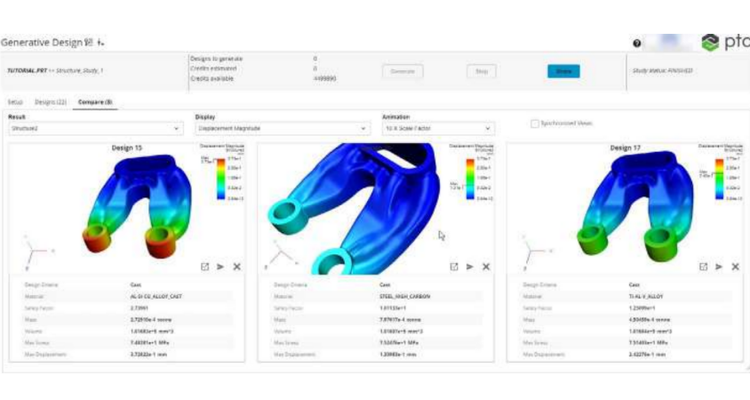Open the Display dropdown showing Displacement Magnitude
The width and height of the screenshot is (750, 400).
tap(281, 129)
